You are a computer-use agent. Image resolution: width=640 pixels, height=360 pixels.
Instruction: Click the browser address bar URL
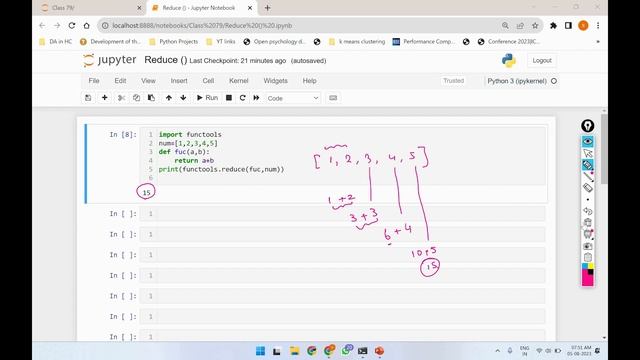coord(202,25)
